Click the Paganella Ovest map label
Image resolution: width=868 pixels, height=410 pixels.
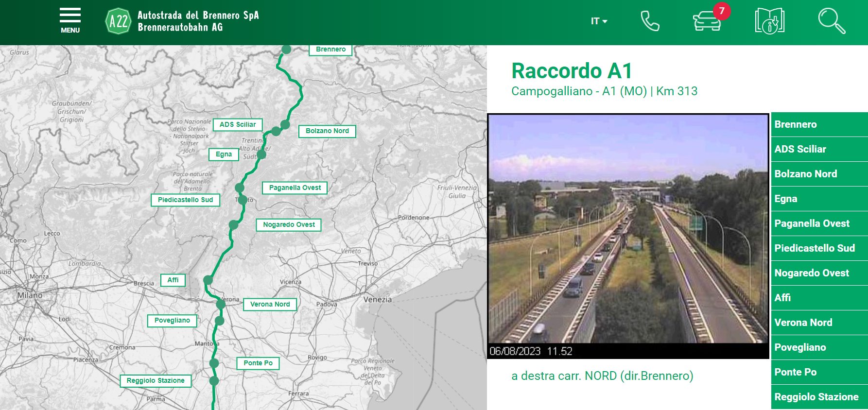pos(295,188)
